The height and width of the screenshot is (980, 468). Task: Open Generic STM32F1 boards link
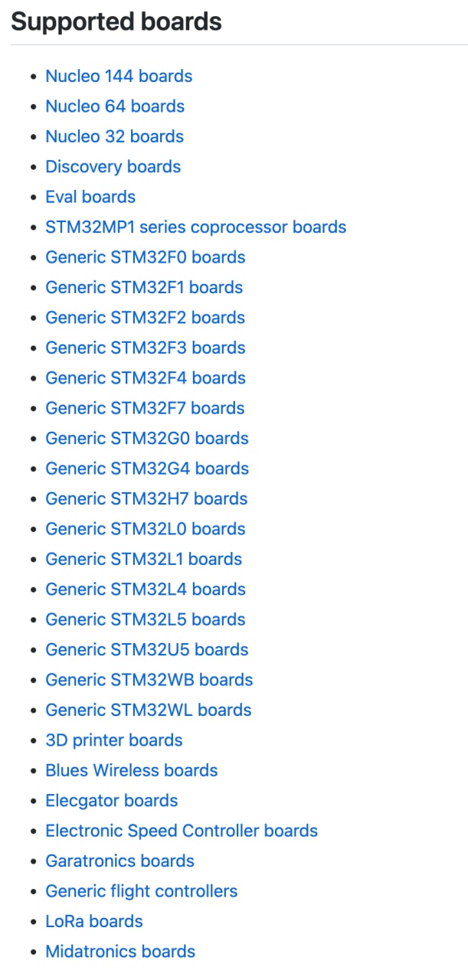[144, 288]
